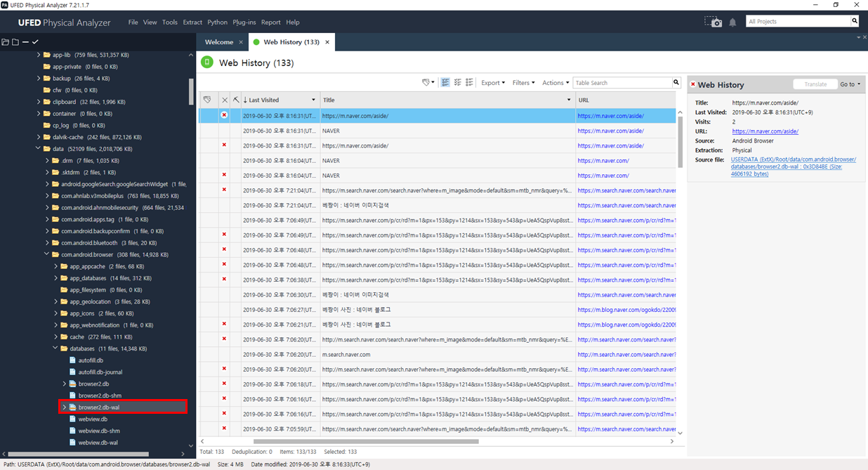Image resolution: width=868 pixels, height=470 pixels.
Task: Select the webview.db-wal file
Action: [98, 443]
